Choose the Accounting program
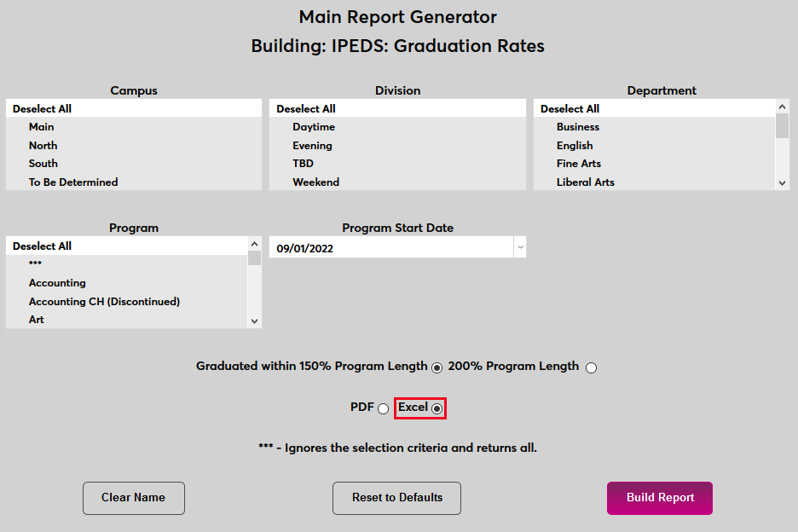This screenshot has width=798, height=532. 57,283
